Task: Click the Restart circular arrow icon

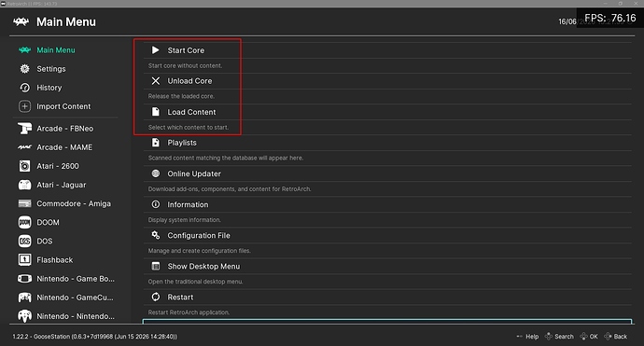Action: (x=156, y=297)
